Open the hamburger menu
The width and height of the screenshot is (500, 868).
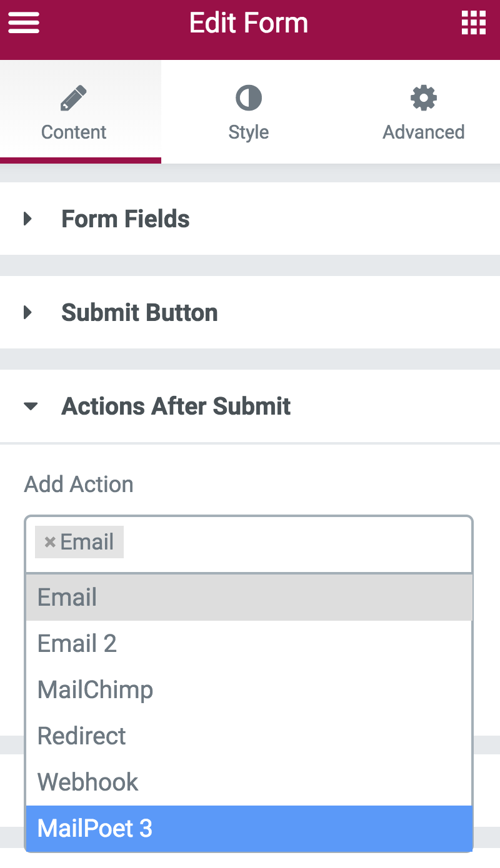tap(24, 24)
